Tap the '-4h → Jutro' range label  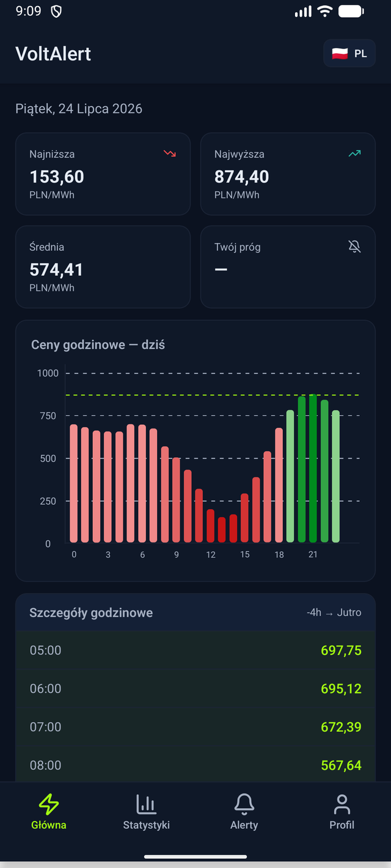334,612
